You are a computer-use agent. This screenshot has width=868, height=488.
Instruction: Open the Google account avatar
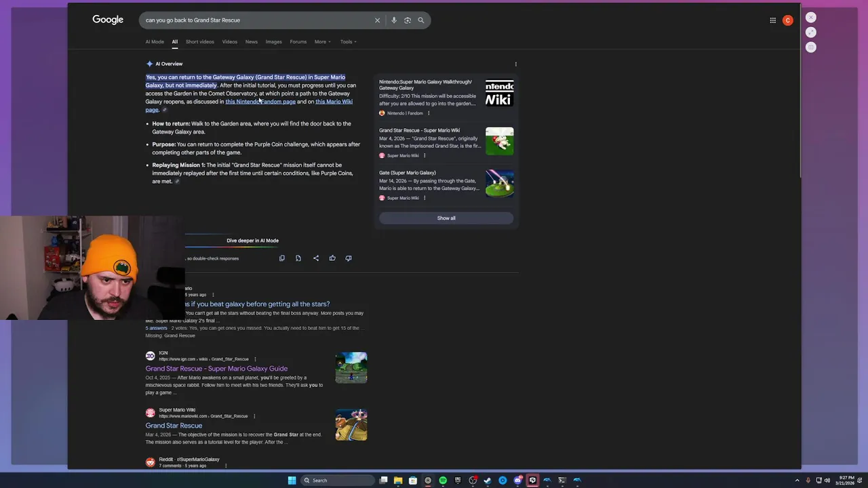click(x=787, y=20)
